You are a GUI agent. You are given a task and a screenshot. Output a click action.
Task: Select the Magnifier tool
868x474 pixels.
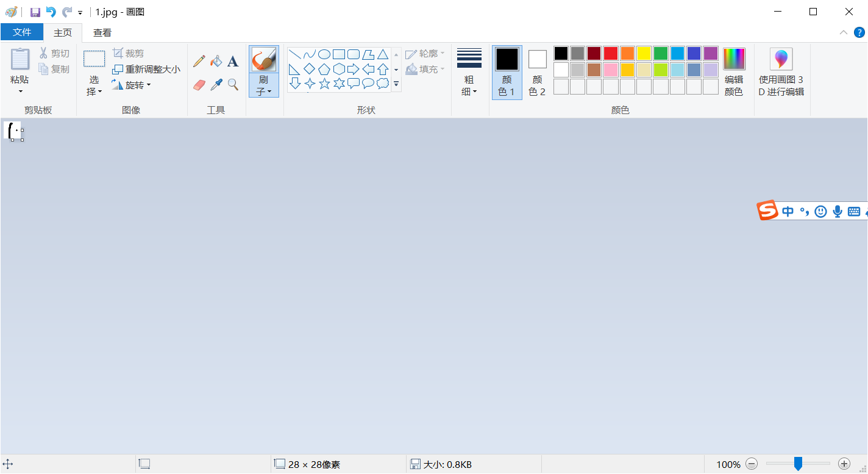233,84
